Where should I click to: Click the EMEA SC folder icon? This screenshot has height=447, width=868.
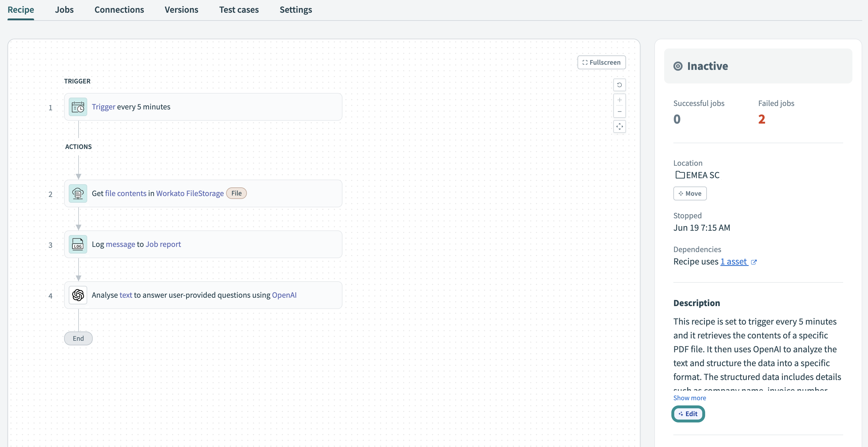pos(680,175)
